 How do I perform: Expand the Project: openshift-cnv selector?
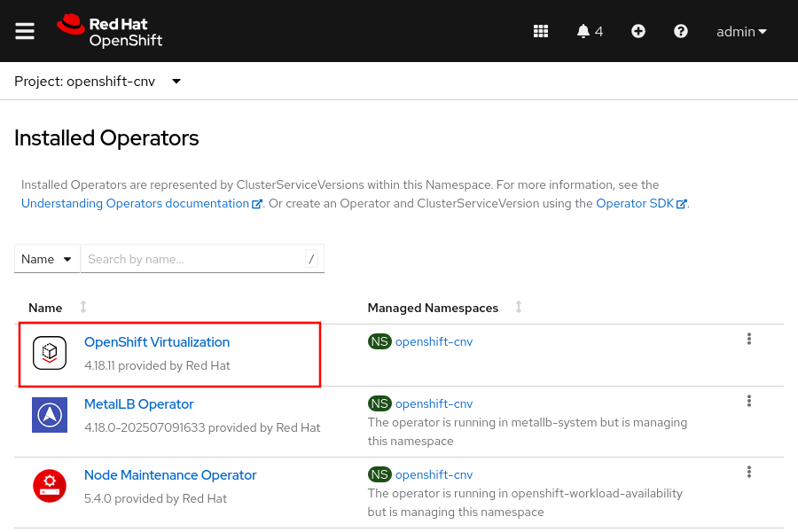tap(98, 82)
